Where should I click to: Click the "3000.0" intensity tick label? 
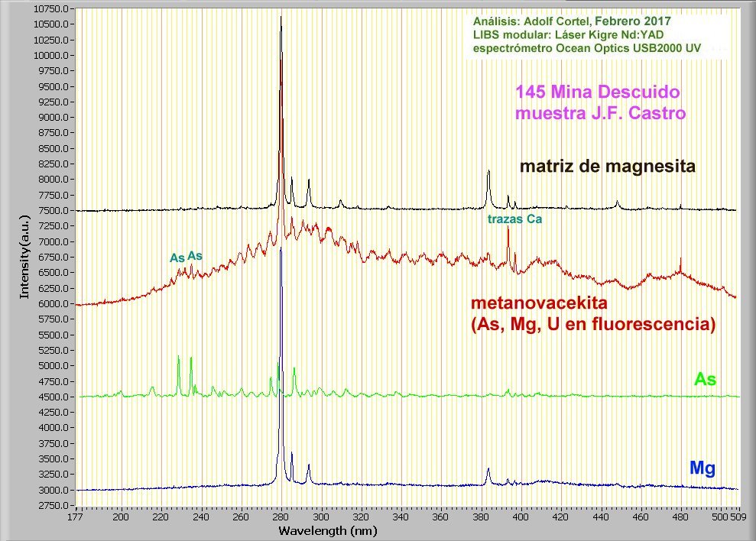coord(53,491)
